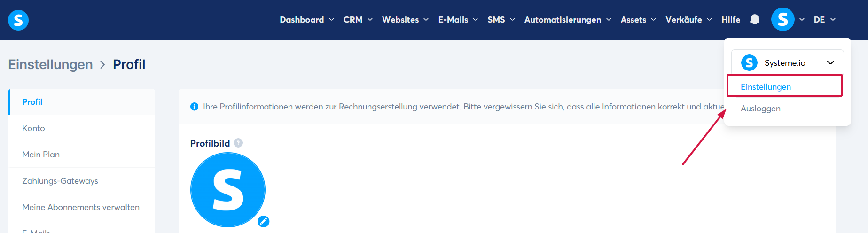The image size is (868, 233).
Task: Click the Hilfe link in the header
Action: 731,20
